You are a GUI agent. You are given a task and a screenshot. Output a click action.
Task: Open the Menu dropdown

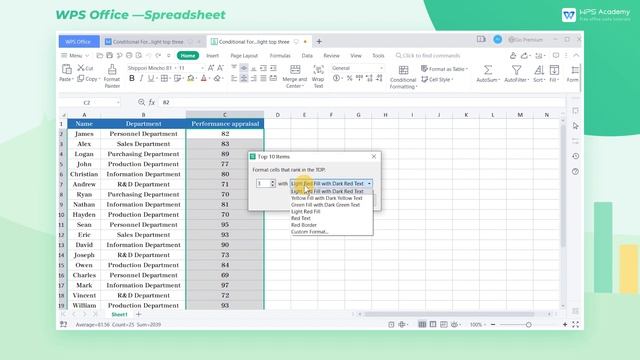(x=75, y=56)
